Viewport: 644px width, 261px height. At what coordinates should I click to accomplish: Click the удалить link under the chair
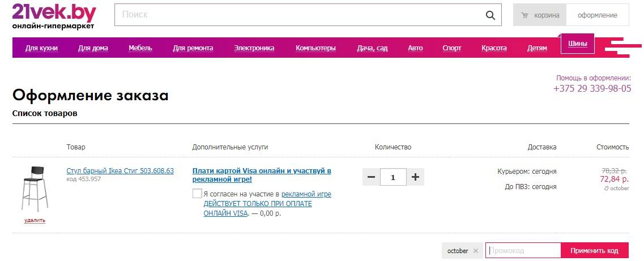coord(35,221)
